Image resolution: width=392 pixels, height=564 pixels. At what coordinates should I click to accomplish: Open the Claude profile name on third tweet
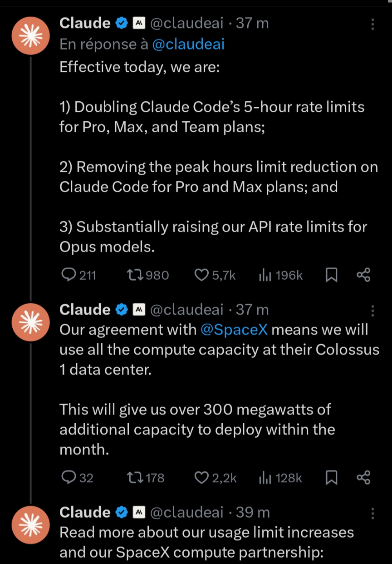(x=85, y=512)
